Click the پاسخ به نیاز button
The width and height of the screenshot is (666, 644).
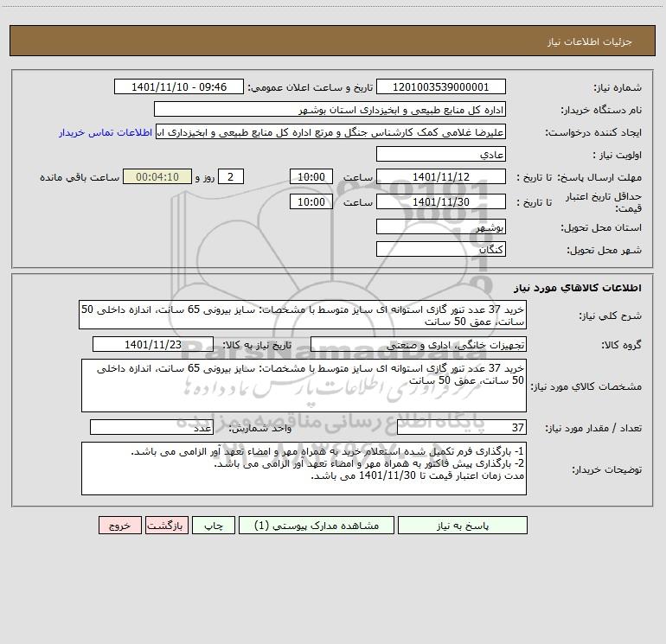coord(462,526)
